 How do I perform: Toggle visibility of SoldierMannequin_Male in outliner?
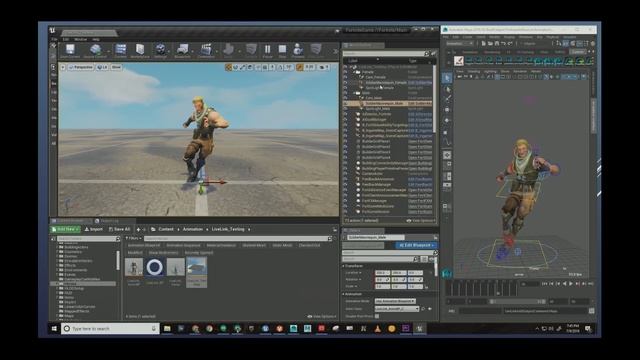click(346, 103)
